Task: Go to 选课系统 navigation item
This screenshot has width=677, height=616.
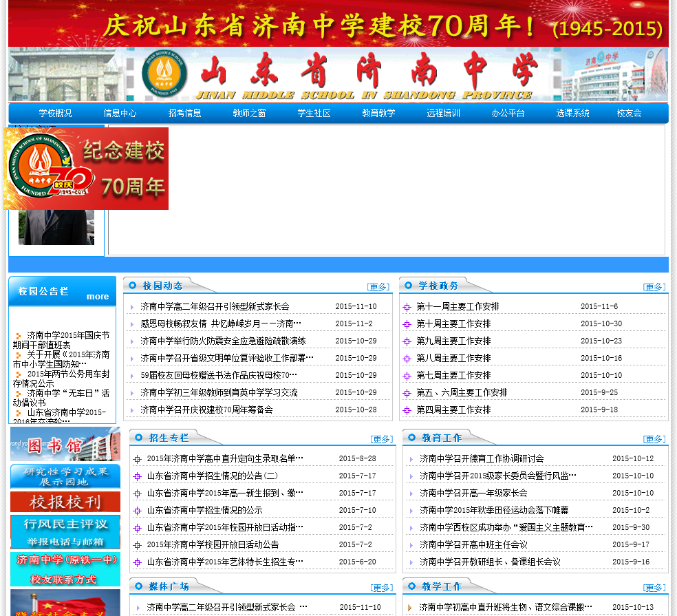Action: point(573,113)
